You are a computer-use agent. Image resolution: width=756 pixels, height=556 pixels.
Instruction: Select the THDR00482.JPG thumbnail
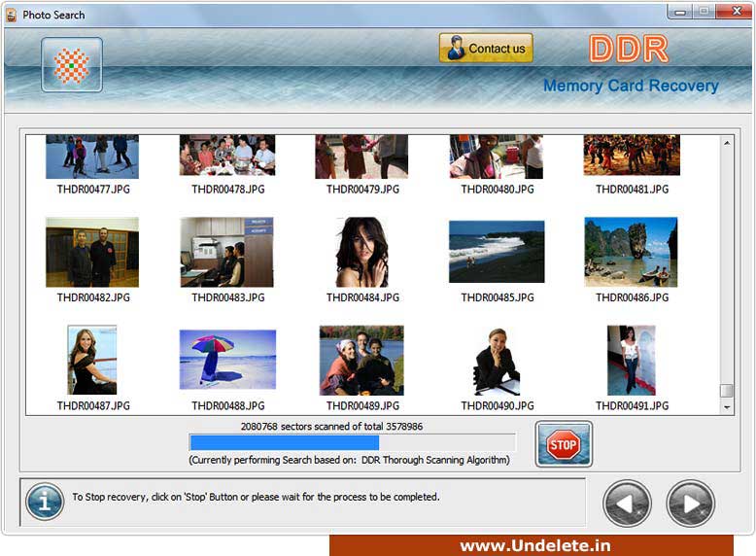pyautogui.click(x=92, y=252)
